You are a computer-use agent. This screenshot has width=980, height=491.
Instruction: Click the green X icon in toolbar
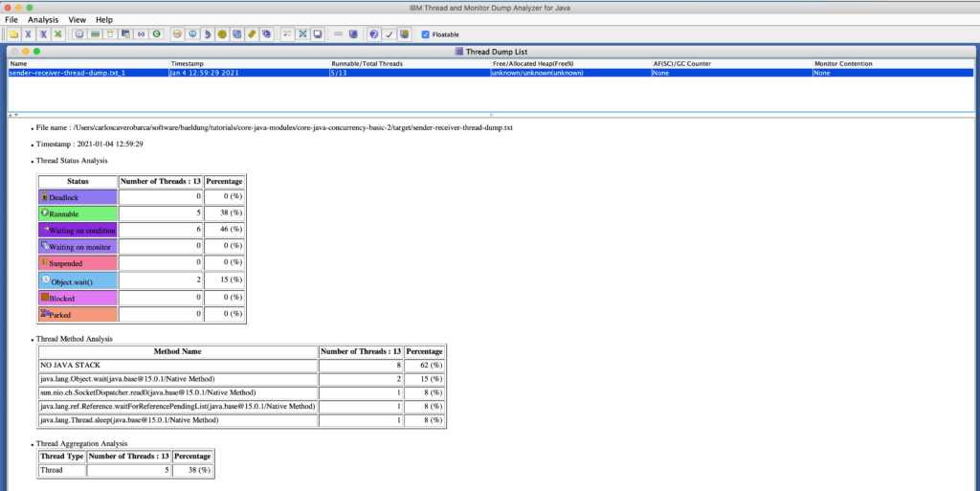(x=59, y=33)
